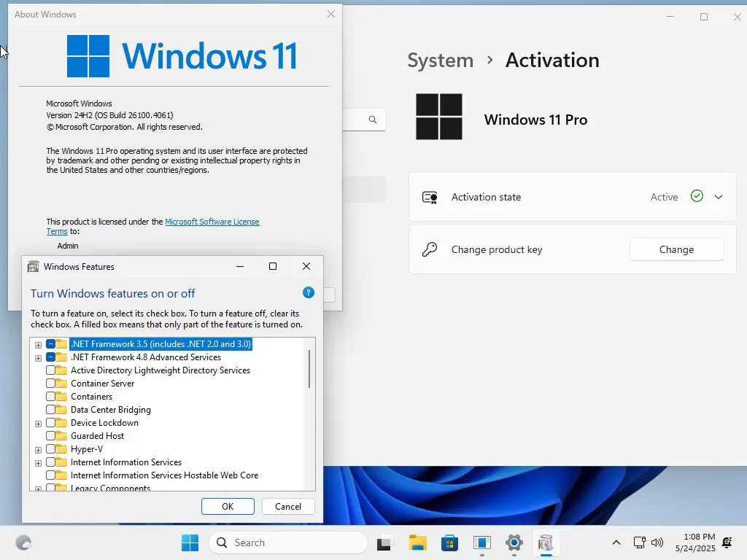Open Microsoft Software License link
Screen dimensions: 747x560
coord(212,222)
